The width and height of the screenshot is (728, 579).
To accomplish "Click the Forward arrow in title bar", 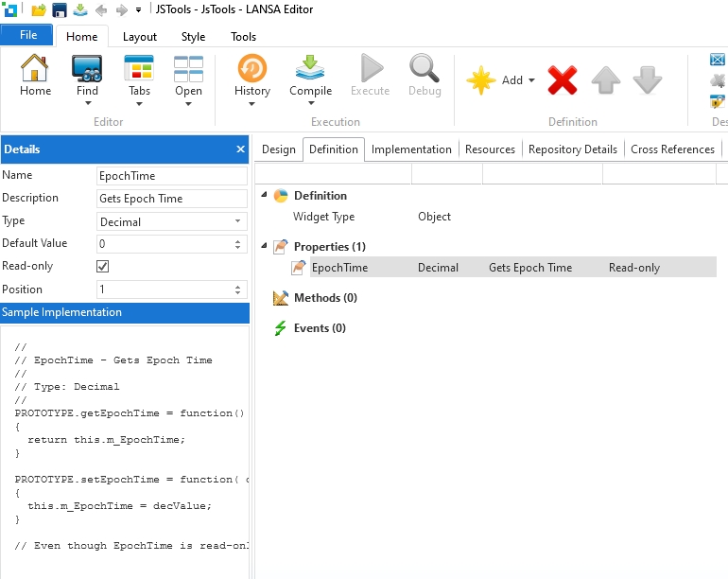I will (122, 9).
